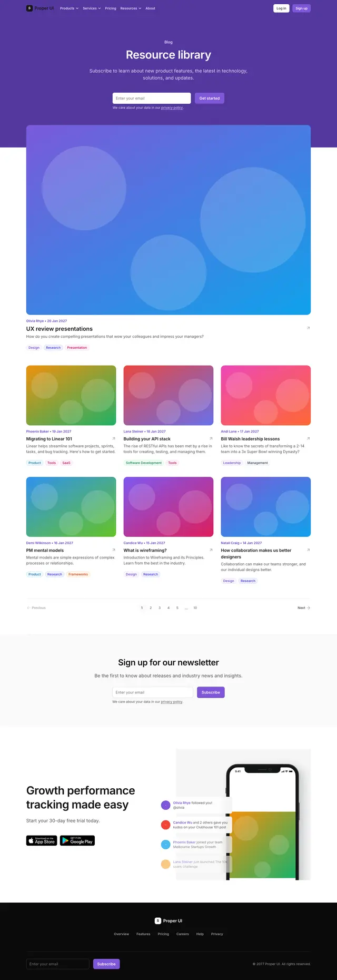Click the App Store download badge
This screenshot has width=337, height=980.
pos(42,840)
